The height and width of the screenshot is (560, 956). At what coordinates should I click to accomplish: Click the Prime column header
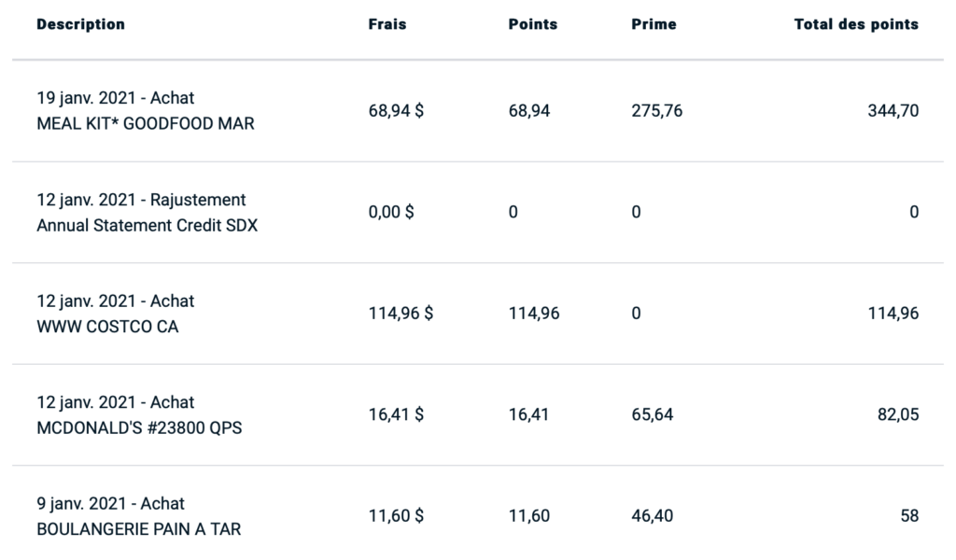[x=654, y=24]
